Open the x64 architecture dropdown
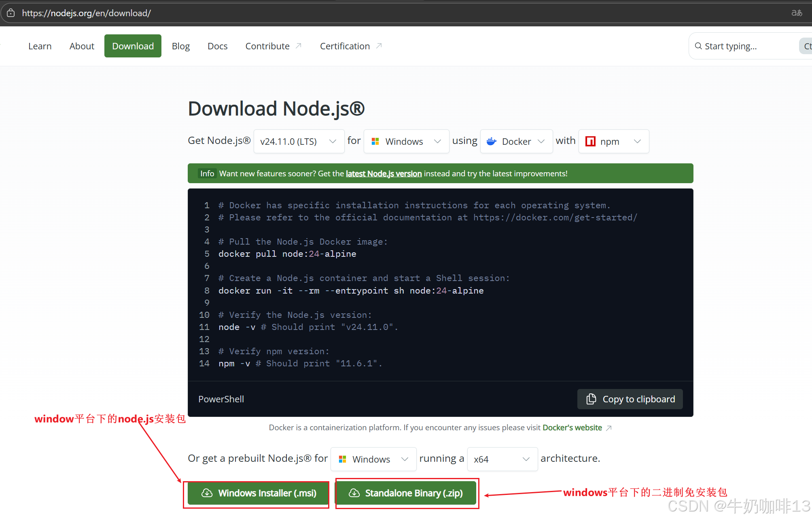Screen dimensions: 812x520 point(502,459)
